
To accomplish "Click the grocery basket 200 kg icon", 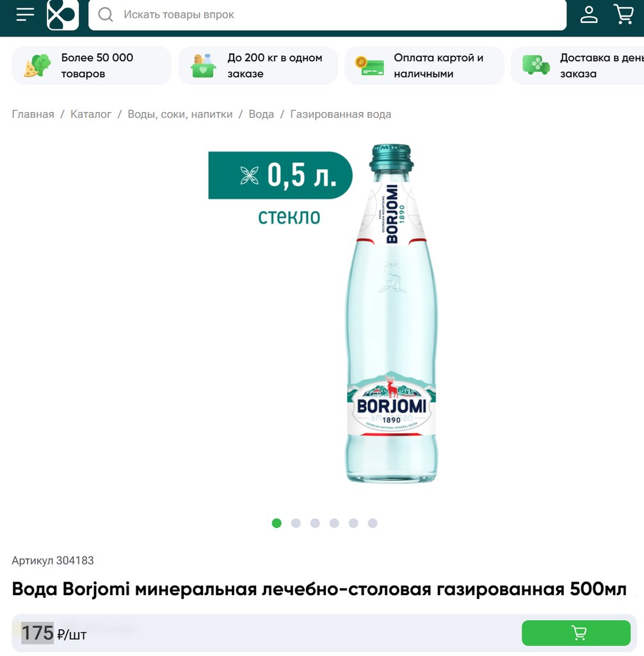I will point(203,66).
